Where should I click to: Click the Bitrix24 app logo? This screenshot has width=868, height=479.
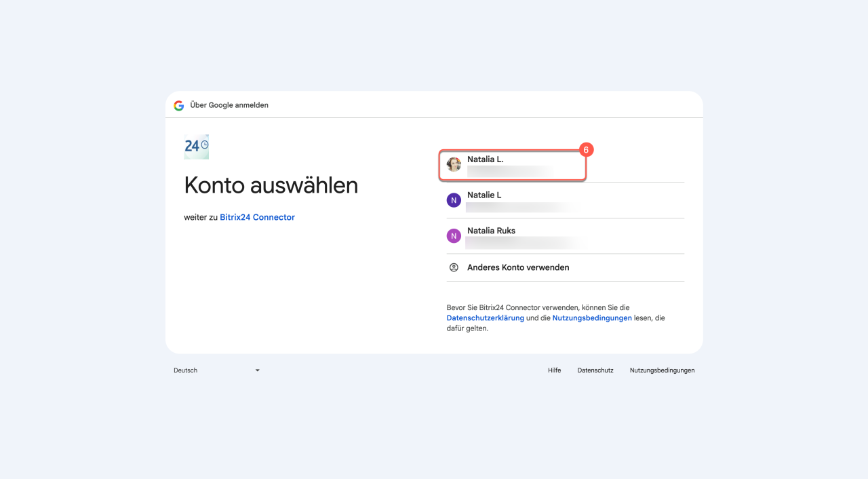point(196,147)
